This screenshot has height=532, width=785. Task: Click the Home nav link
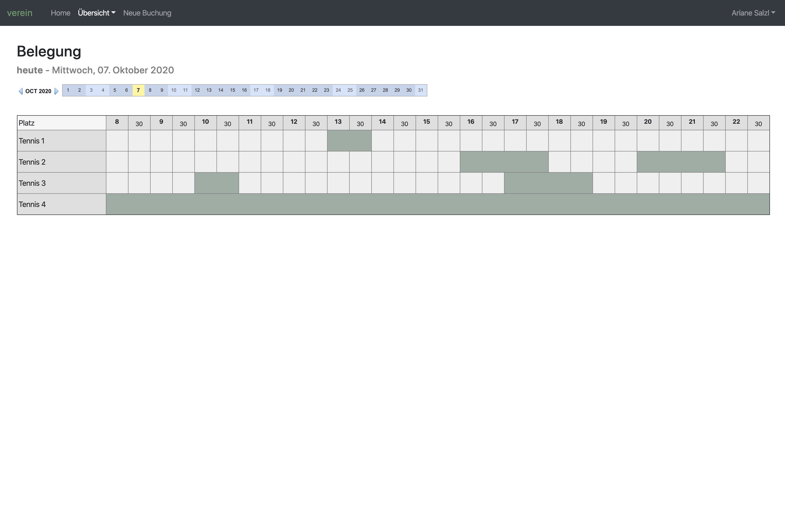(60, 13)
